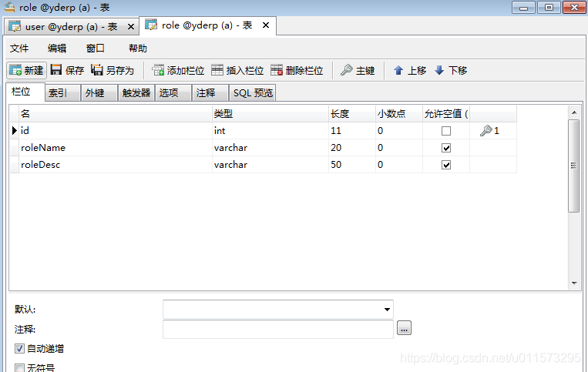Click the 长度 column header
588x372 pixels.
tap(351, 113)
